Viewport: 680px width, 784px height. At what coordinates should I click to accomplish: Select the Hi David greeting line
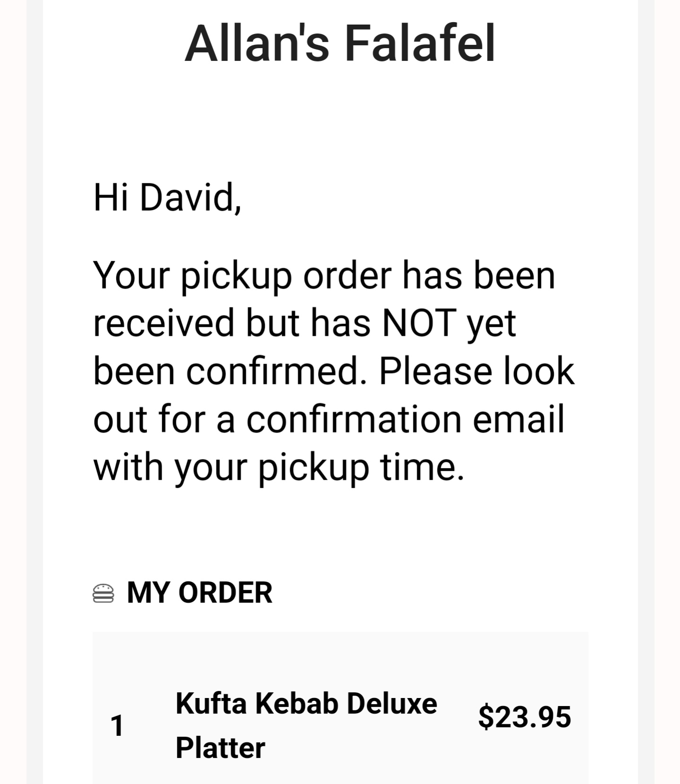pyautogui.click(x=167, y=197)
